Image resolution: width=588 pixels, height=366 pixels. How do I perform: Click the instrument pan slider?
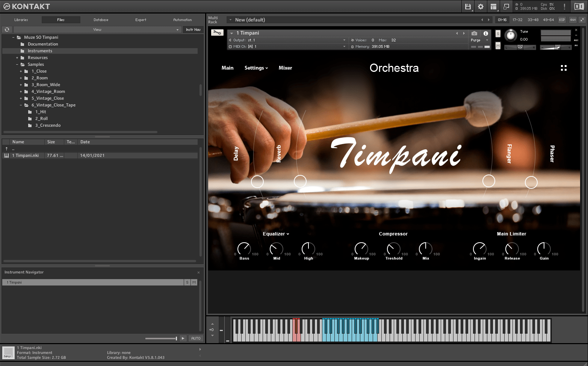[x=520, y=47]
